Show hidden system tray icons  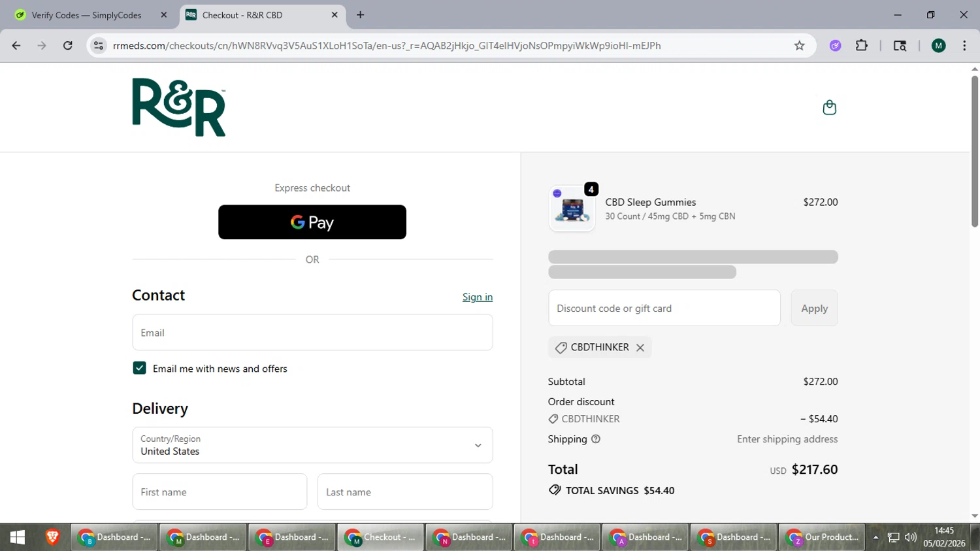click(875, 537)
